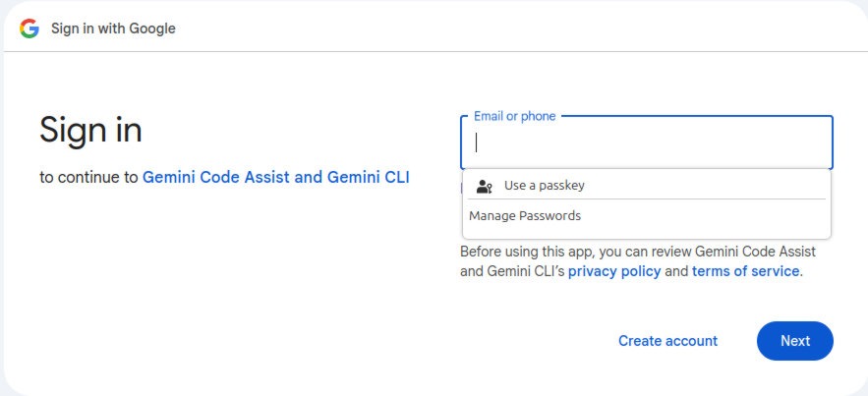Image resolution: width=868 pixels, height=396 pixels.
Task: Click the Google G logo
Action: click(x=29, y=28)
